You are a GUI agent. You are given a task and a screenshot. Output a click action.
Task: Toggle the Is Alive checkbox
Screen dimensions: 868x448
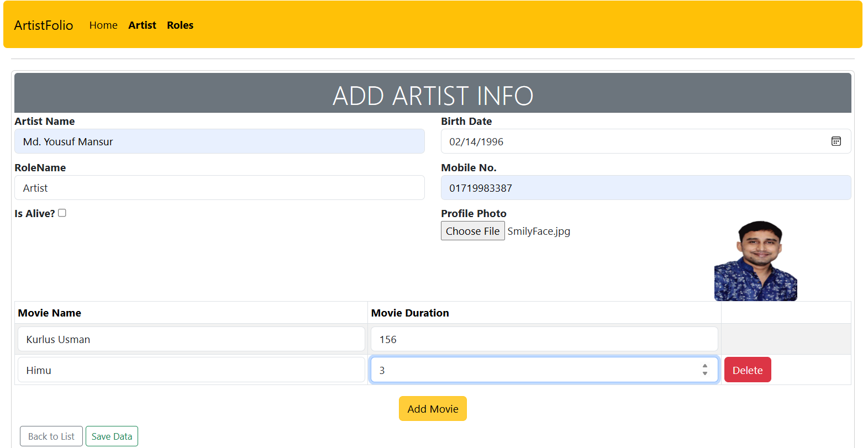click(x=62, y=213)
